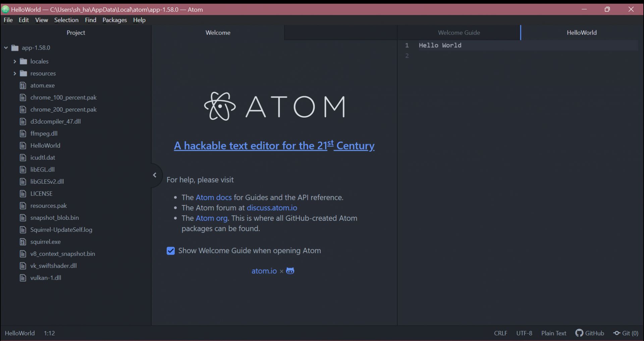Click line number 2 in editor gutter
Image resolution: width=644 pixels, height=341 pixels.
point(407,56)
